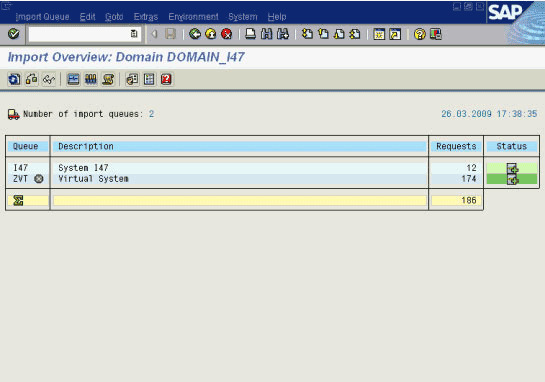
Task: Open the Goto menu
Action: pyautogui.click(x=114, y=17)
